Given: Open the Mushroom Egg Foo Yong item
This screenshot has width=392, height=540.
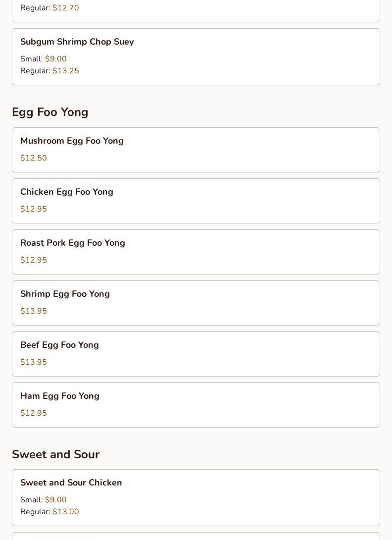Looking at the screenshot, I should pyautogui.click(x=72, y=141).
